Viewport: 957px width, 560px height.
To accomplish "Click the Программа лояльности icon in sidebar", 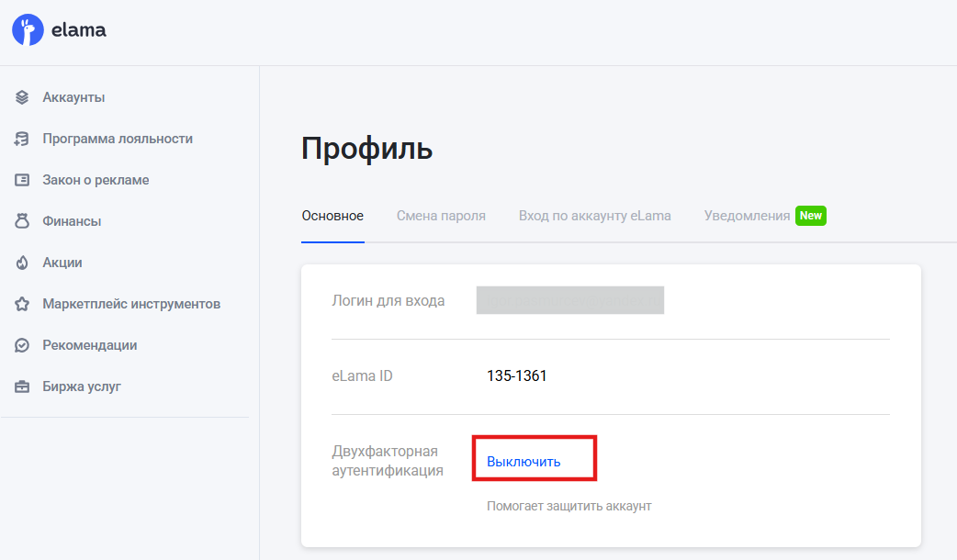I will 22,139.
